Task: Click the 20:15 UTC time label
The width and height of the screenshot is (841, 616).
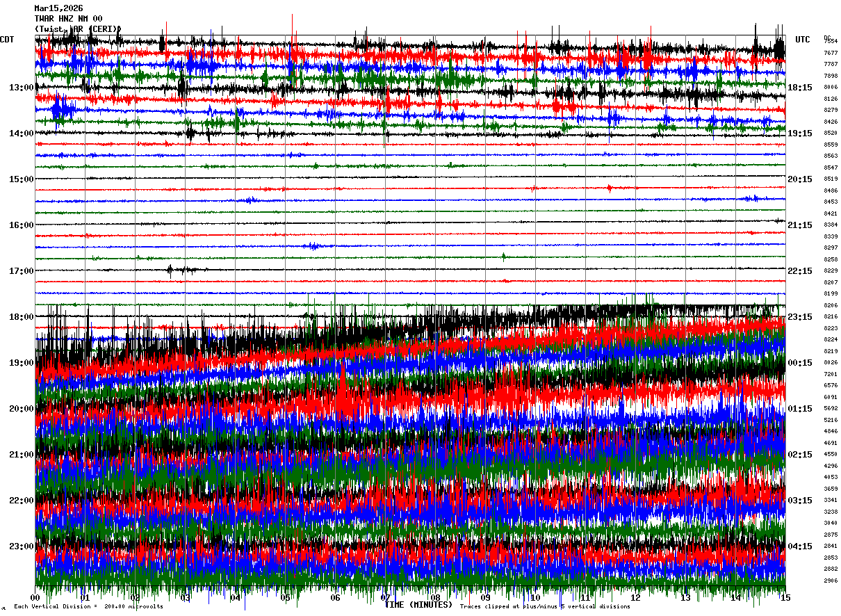Action: click(x=800, y=179)
